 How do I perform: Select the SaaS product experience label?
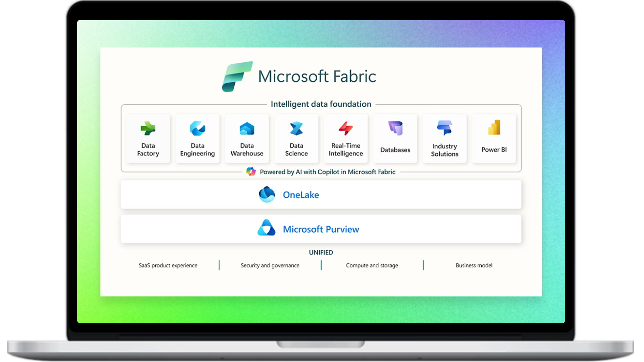click(x=168, y=265)
